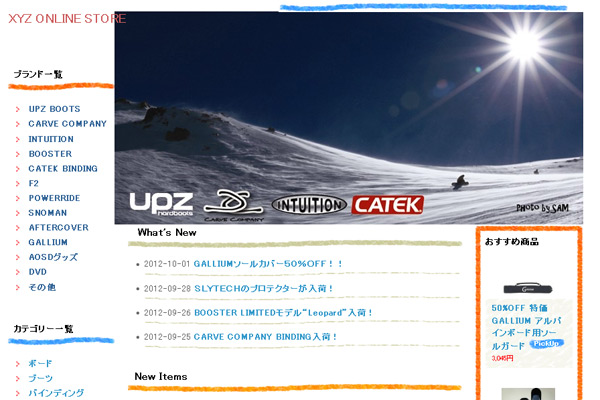Click the カテゴリー一覧 heading
Screen dimensions: 600x400
coord(43,329)
